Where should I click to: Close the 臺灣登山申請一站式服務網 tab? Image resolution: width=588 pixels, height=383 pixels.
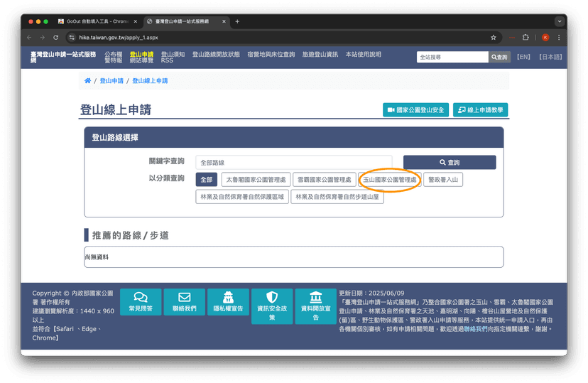[x=224, y=21]
